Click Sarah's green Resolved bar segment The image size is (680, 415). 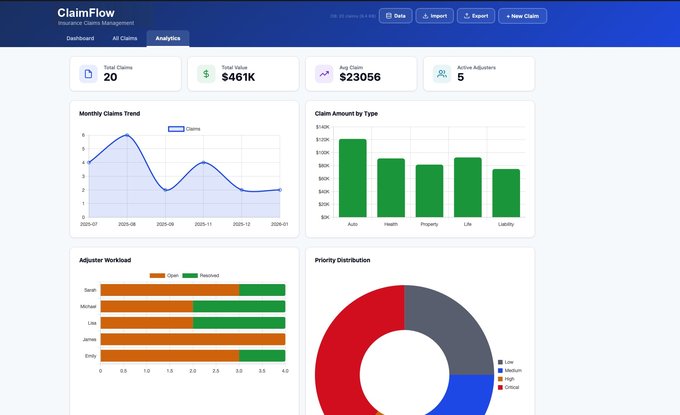(262, 290)
